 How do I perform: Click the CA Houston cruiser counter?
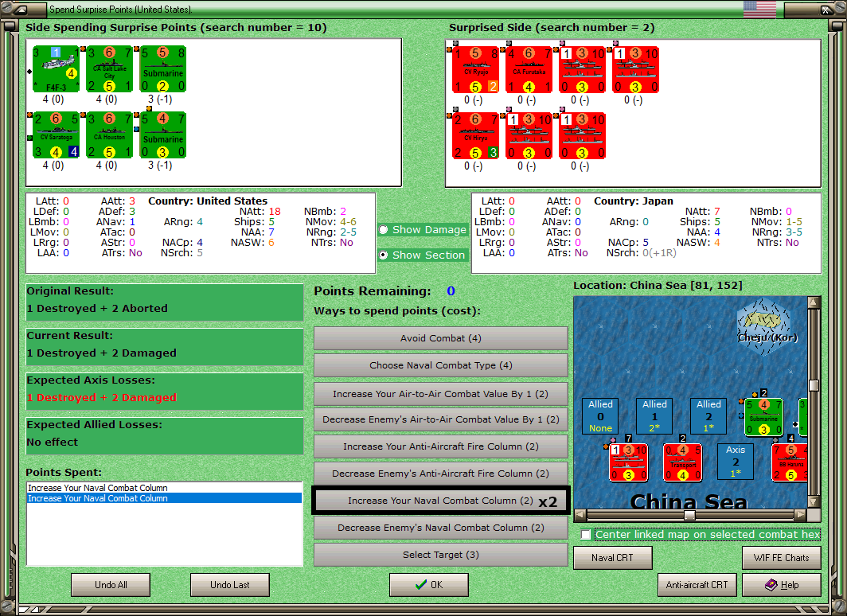110,135
